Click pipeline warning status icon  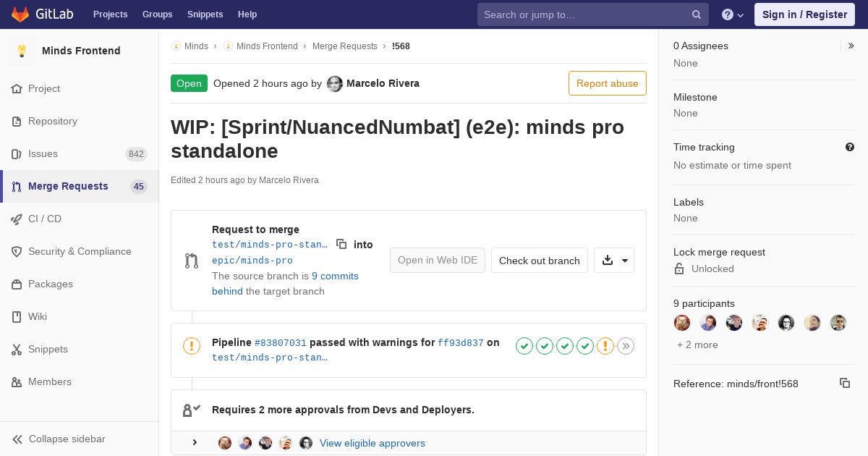192,346
